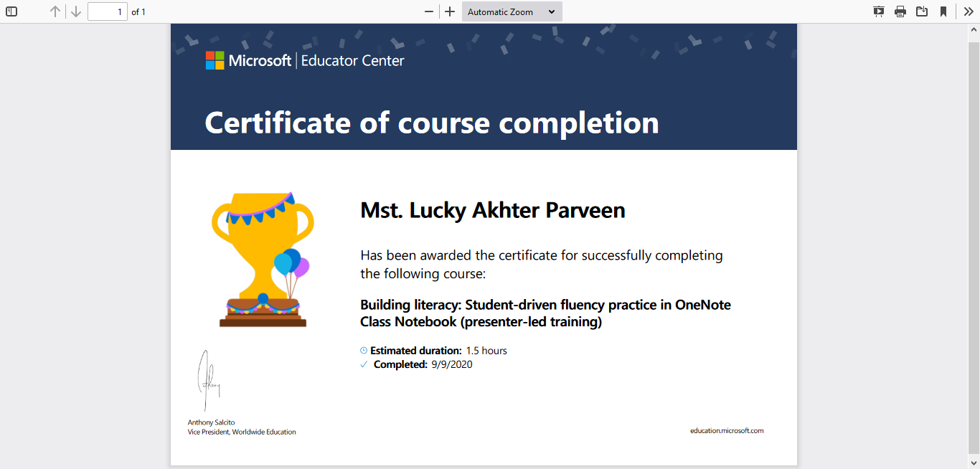Click the 'Completed: 9/9/2020' line
Viewport: 980px width, 469px height.
[x=416, y=364]
